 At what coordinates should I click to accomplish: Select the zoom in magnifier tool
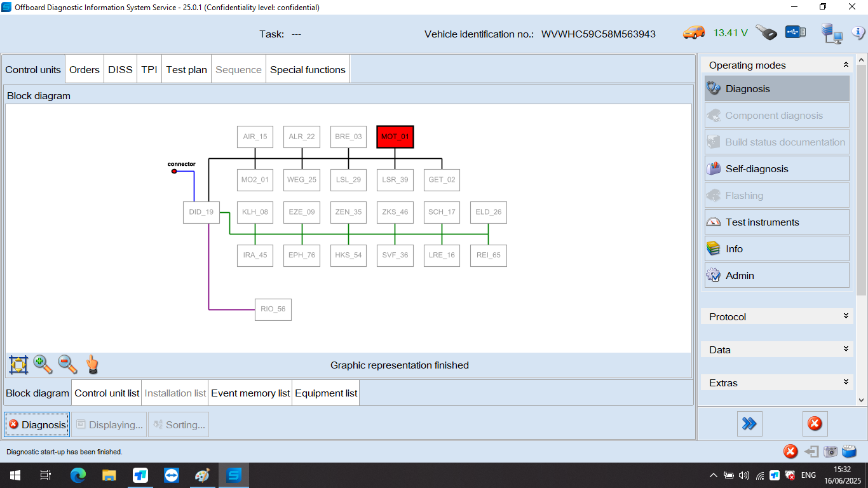coord(42,364)
